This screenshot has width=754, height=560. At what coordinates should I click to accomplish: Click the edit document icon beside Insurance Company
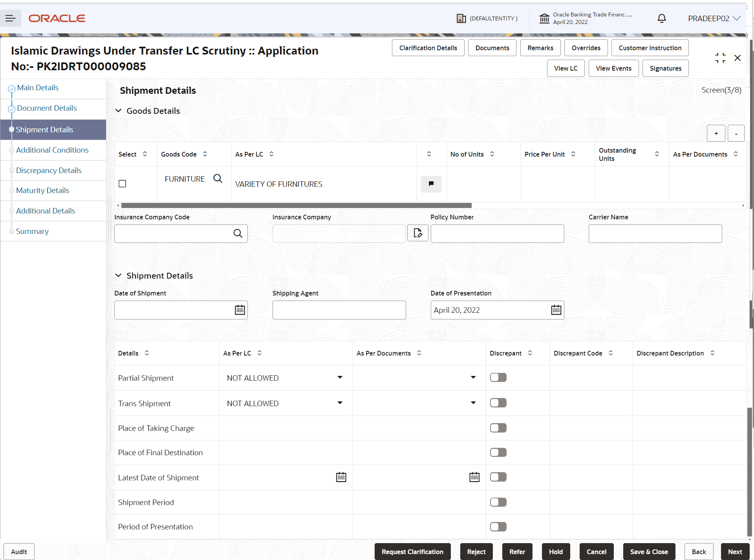point(417,233)
